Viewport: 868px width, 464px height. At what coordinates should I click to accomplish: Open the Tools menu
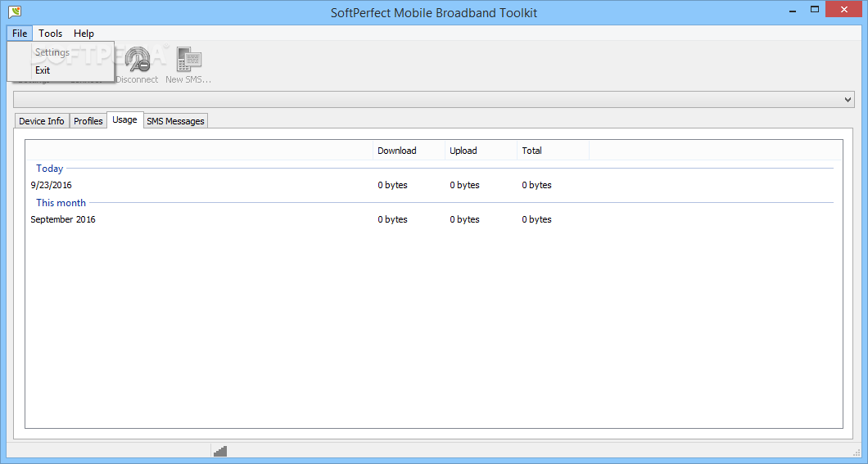click(x=51, y=34)
